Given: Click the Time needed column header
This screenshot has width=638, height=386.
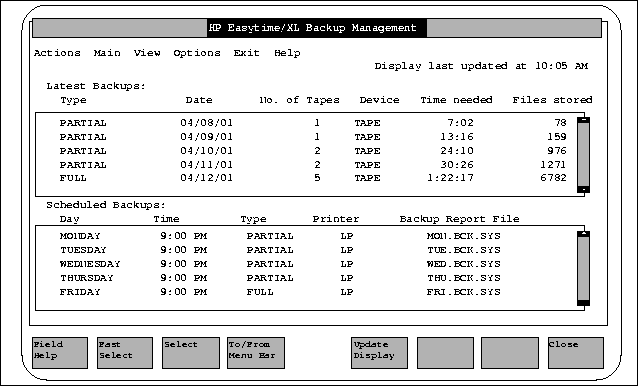Looking at the screenshot, I should click(x=457, y=100).
